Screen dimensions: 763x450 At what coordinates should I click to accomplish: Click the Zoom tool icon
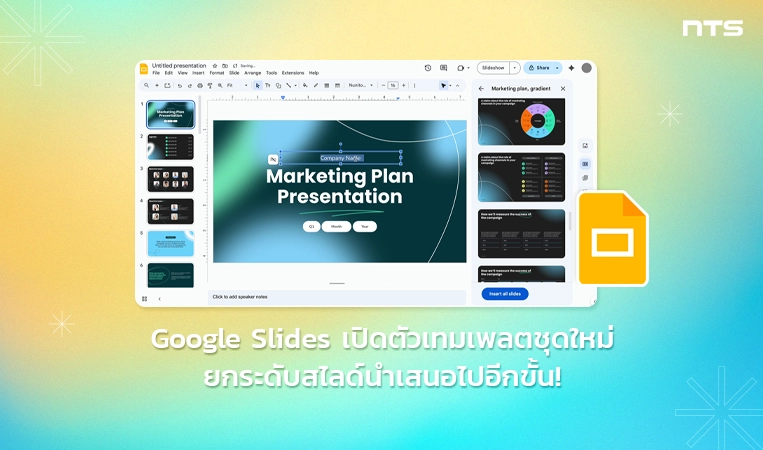[x=220, y=86]
